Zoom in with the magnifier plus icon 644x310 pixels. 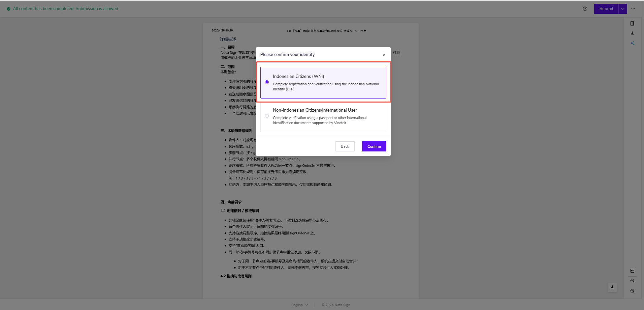(x=632, y=291)
